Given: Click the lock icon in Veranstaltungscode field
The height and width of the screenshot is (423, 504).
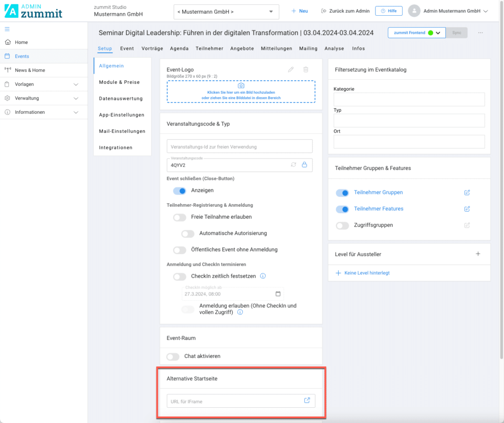Looking at the screenshot, I should tap(304, 165).
